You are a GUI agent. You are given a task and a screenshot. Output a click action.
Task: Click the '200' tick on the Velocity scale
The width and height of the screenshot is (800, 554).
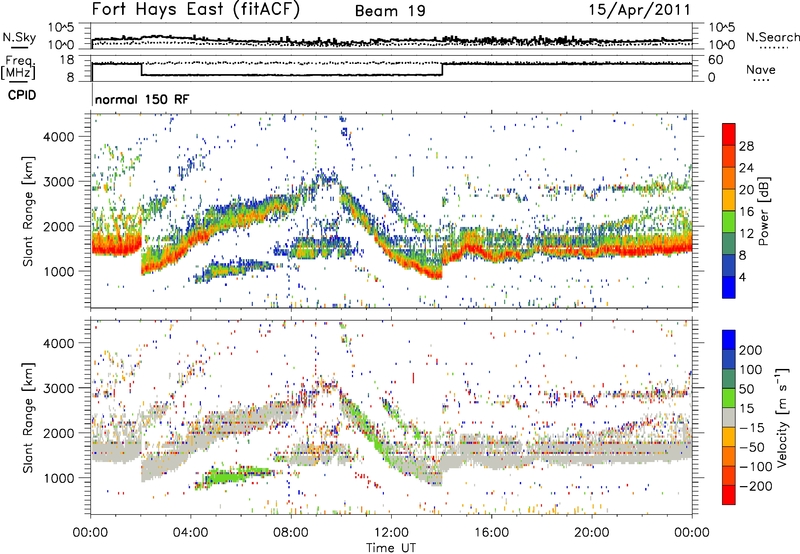coord(751,350)
